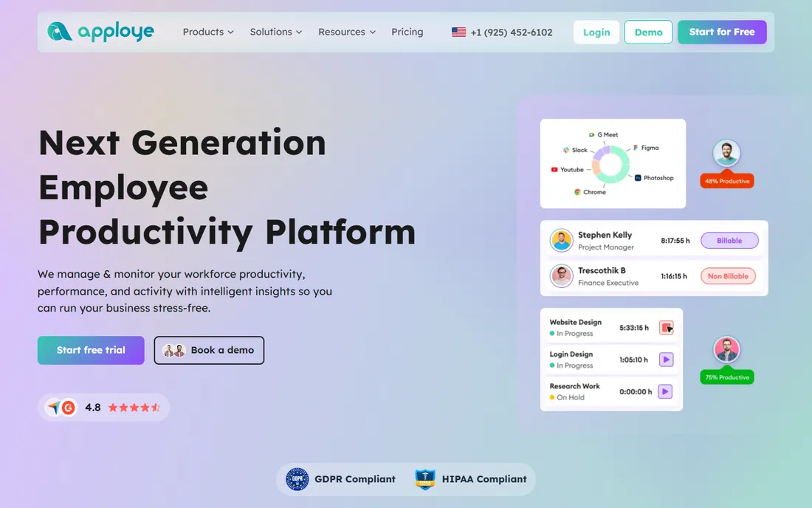Screen dimensions: 812x508
Task: Go to the Pricing page
Action: pyautogui.click(x=407, y=32)
